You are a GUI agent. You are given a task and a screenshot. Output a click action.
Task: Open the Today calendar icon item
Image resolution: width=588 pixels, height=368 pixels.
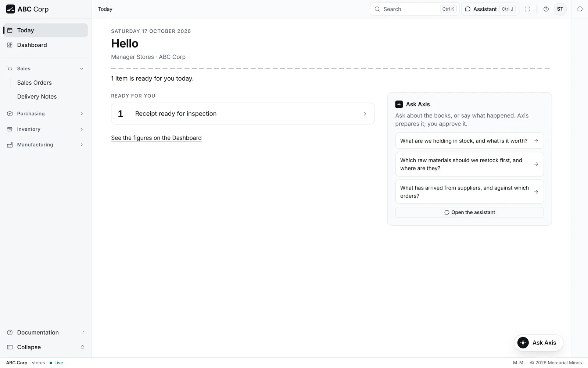[x=10, y=31]
